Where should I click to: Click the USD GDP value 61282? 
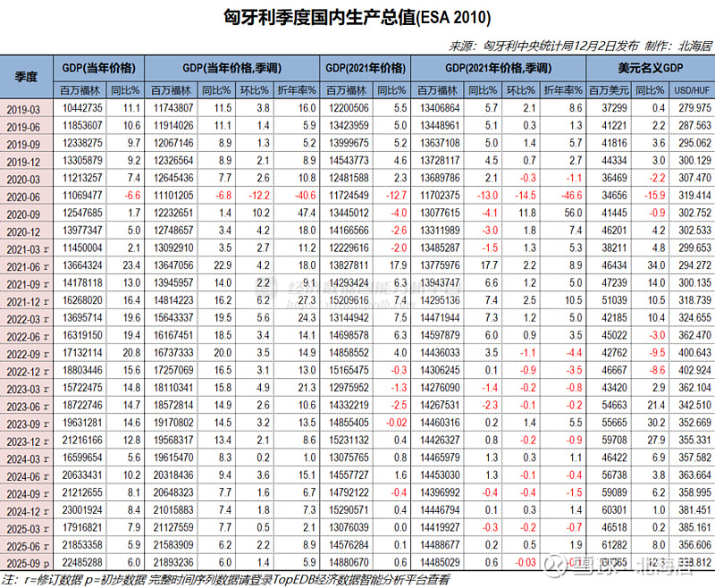614,545
